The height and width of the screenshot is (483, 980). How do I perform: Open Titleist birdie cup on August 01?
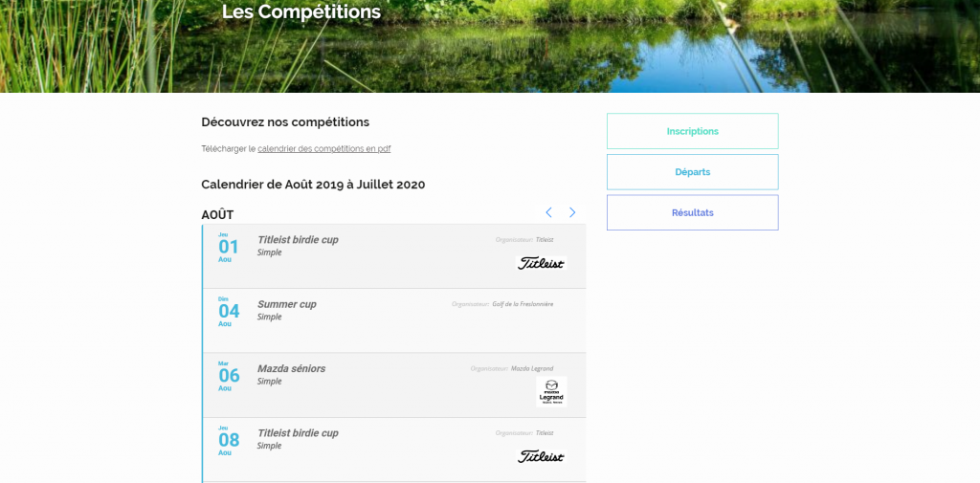pos(298,240)
